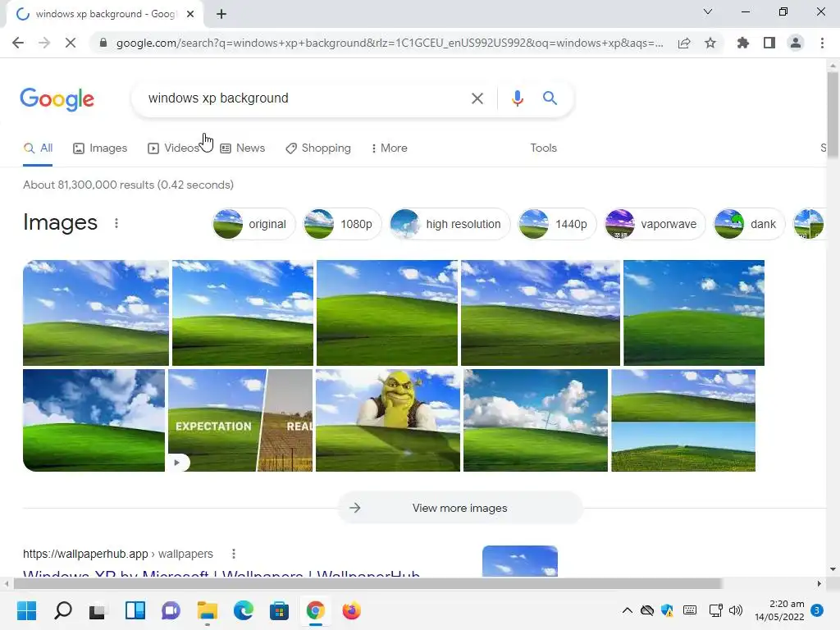Clear the search box text

click(x=477, y=98)
